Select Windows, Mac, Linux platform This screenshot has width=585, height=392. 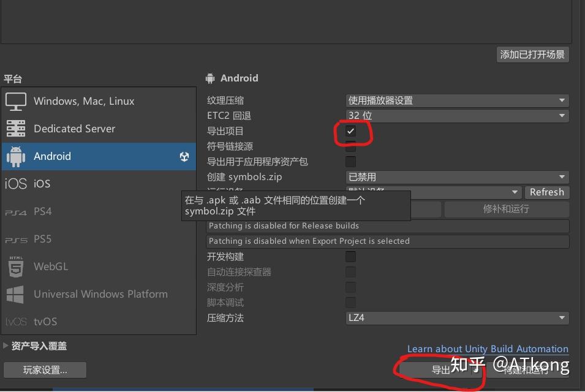tap(99, 101)
